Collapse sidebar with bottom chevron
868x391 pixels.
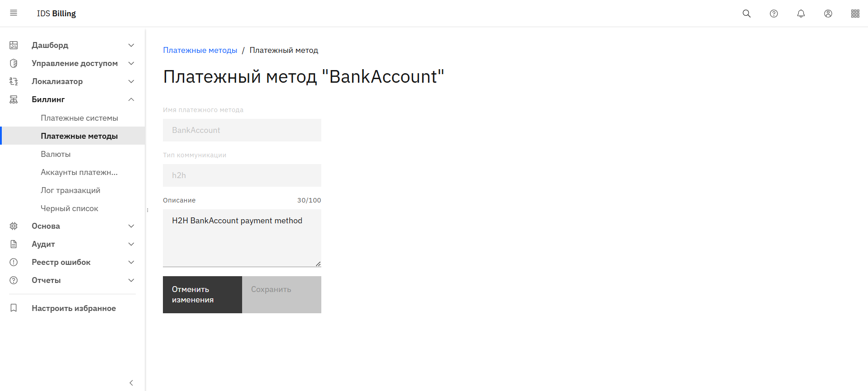131,383
